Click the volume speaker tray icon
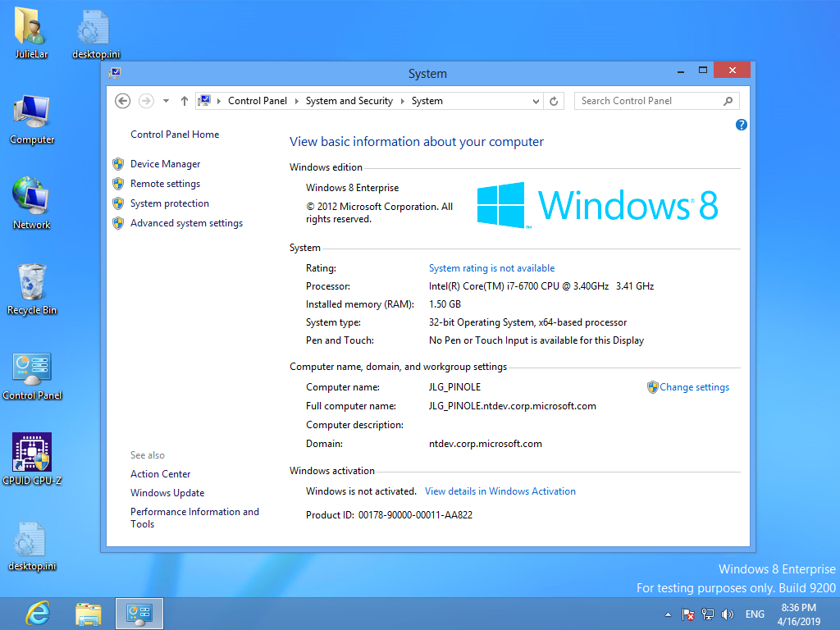 click(x=727, y=614)
